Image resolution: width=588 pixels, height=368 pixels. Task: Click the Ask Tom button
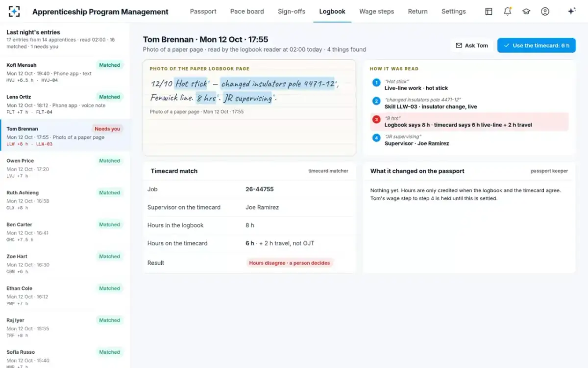click(x=472, y=46)
